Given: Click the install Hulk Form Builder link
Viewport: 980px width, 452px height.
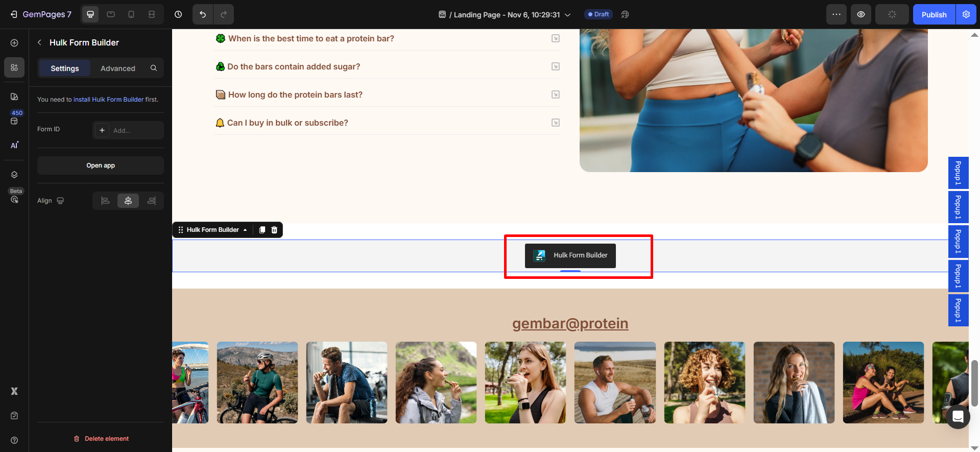Looking at the screenshot, I should click(x=108, y=100).
